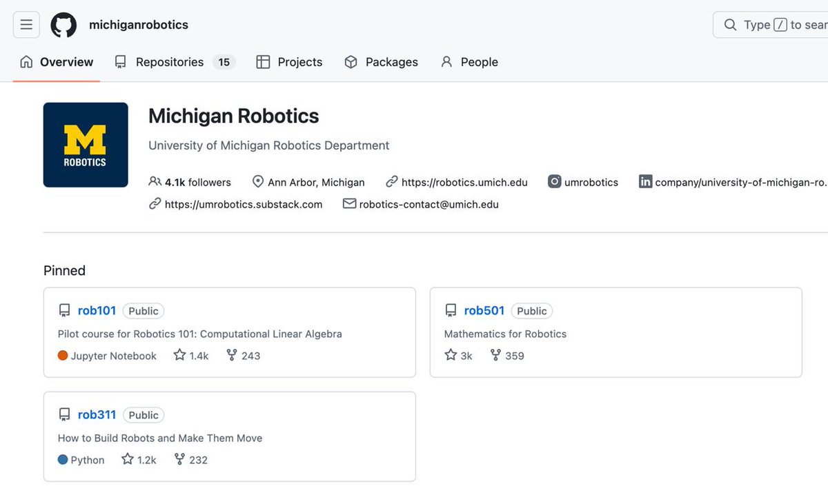The width and height of the screenshot is (828, 504).
Task: View rob311 stargazers 1.2k
Action: pos(139,460)
